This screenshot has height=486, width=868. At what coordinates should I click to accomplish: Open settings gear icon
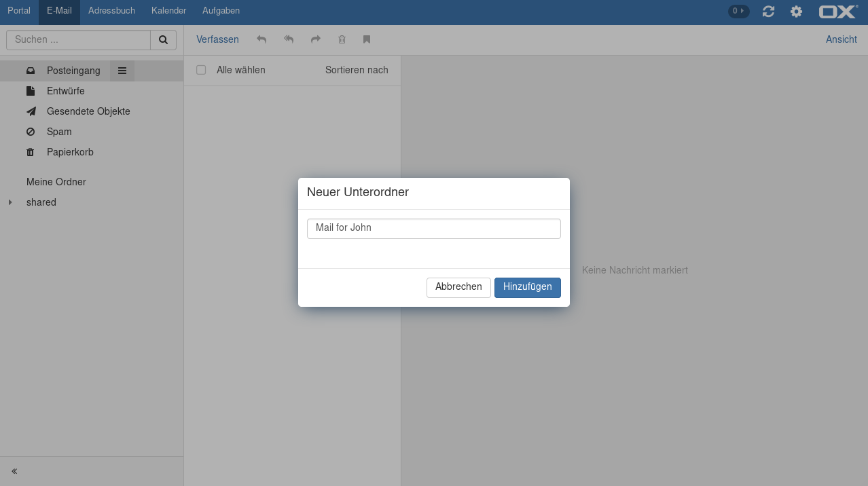point(796,12)
